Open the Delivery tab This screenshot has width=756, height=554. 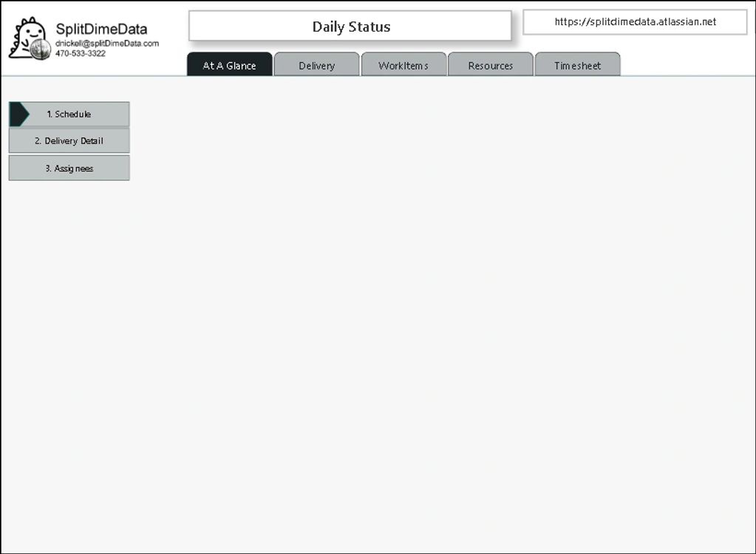(317, 64)
